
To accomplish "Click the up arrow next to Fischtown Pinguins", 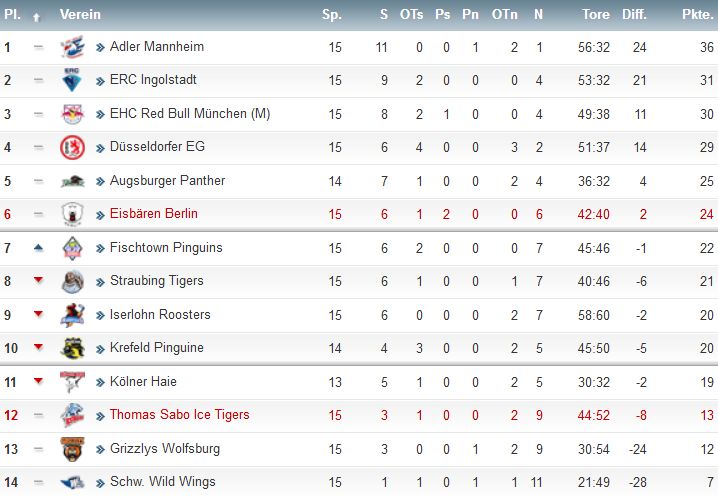I will tap(38, 248).
